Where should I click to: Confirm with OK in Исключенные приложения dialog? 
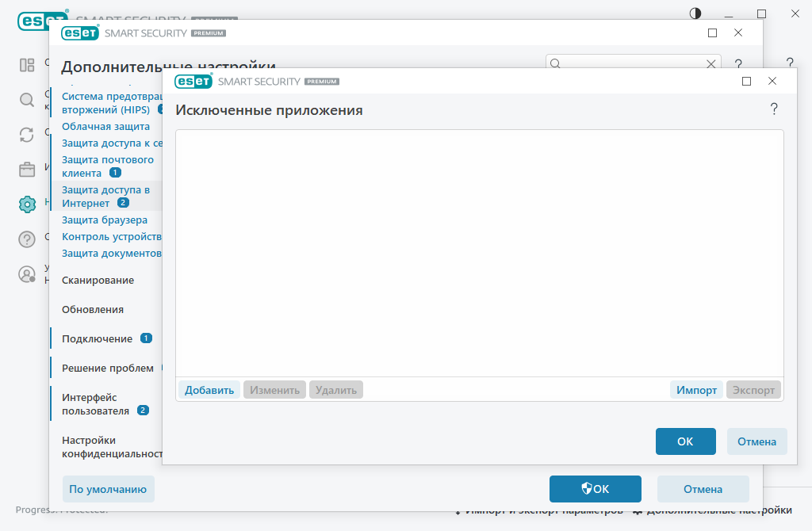(x=686, y=441)
